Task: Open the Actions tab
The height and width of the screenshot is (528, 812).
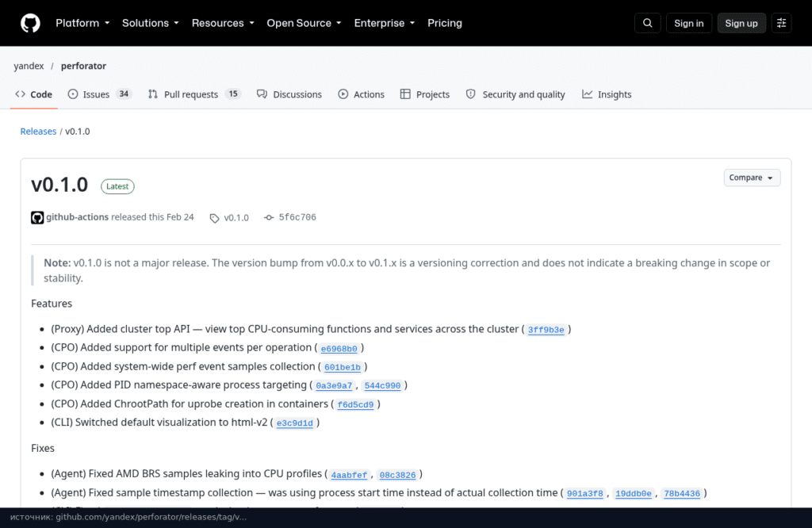Action: pyautogui.click(x=362, y=94)
